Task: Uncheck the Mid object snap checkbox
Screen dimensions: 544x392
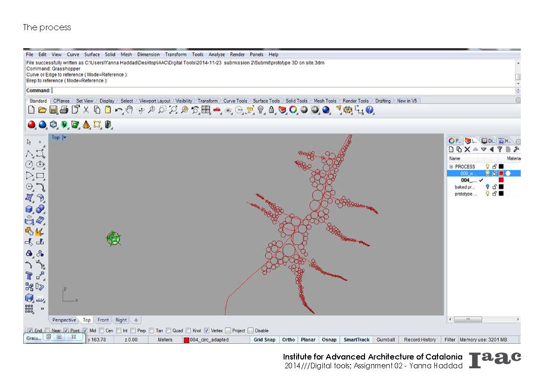Action: pyautogui.click(x=85, y=331)
